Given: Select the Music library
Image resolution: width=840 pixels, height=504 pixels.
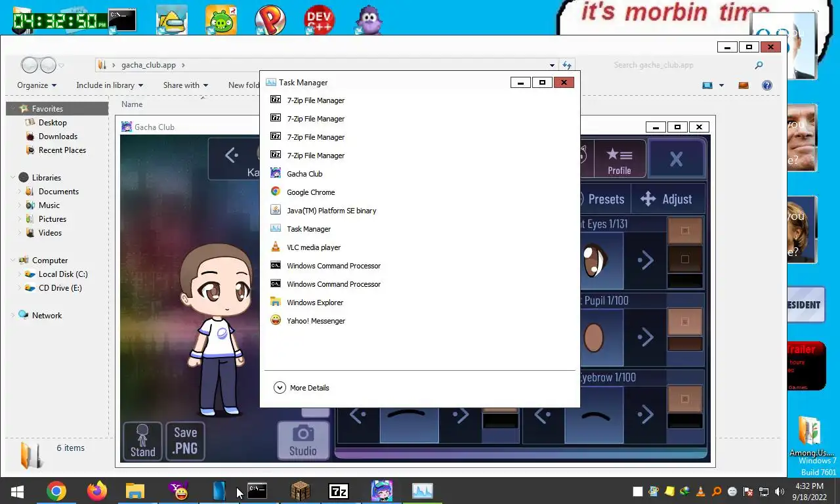Looking at the screenshot, I should [49, 205].
